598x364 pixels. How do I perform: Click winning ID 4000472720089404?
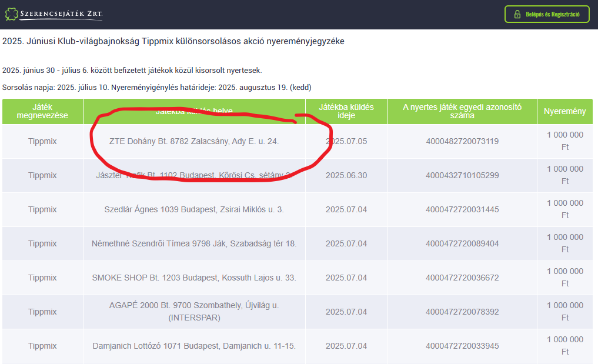(462, 243)
